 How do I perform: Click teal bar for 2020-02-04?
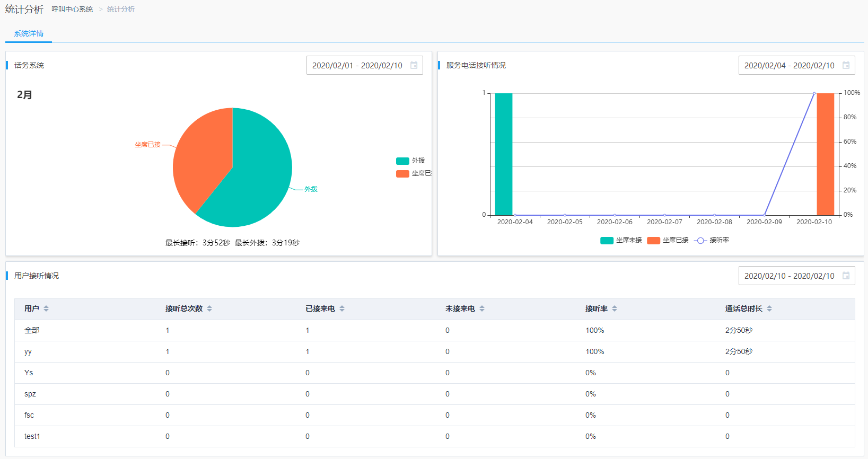[x=504, y=154]
